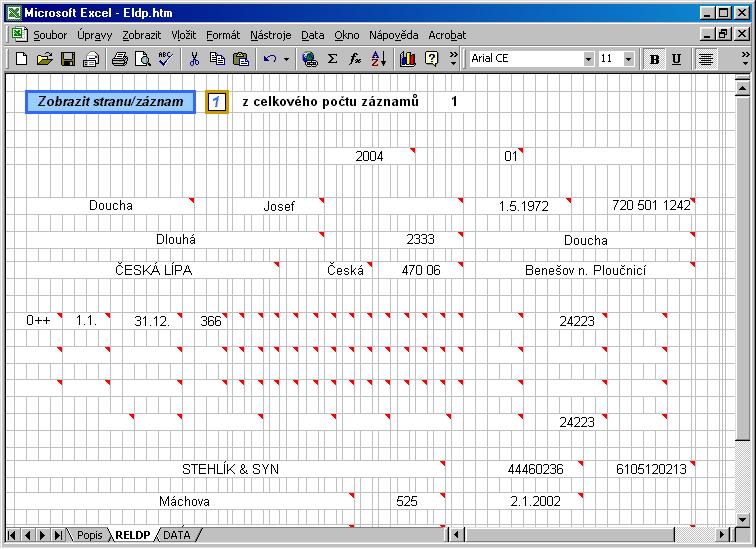Save the workbook with the floppy disk icon
This screenshot has width=756, height=549.
point(68,59)
